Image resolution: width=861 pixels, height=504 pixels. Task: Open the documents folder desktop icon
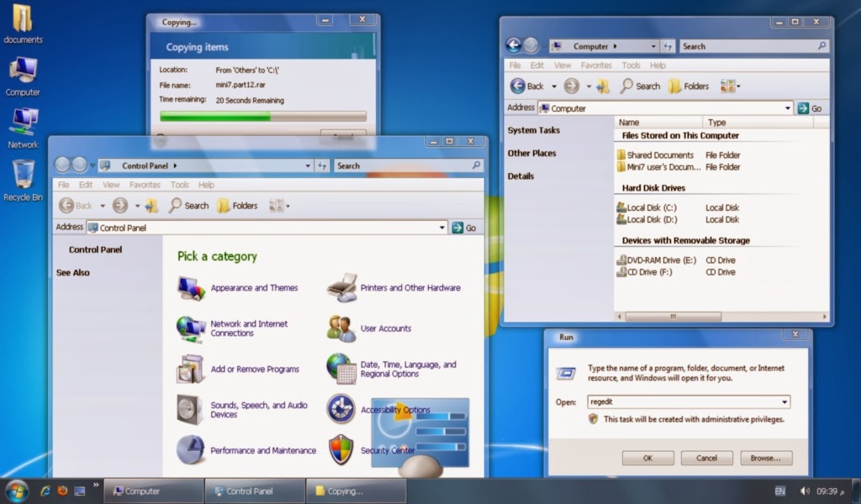[23, 24]
